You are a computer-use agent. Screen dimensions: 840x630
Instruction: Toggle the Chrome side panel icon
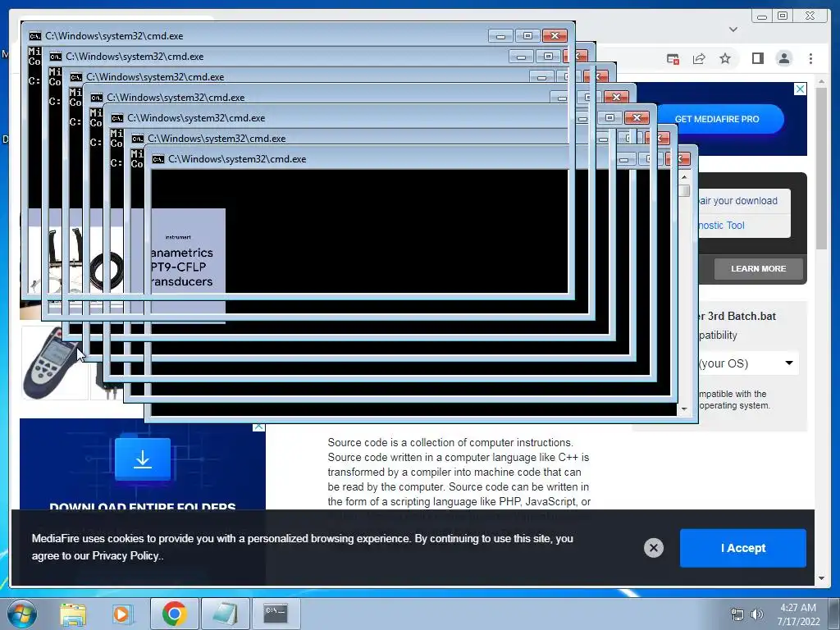click(757, 58)
